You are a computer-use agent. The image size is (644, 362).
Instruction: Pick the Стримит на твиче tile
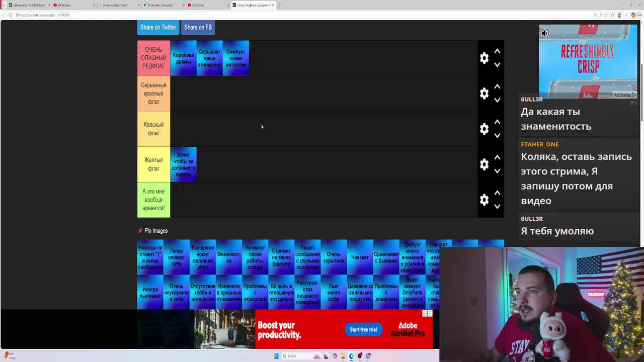[x=281, y=257]
